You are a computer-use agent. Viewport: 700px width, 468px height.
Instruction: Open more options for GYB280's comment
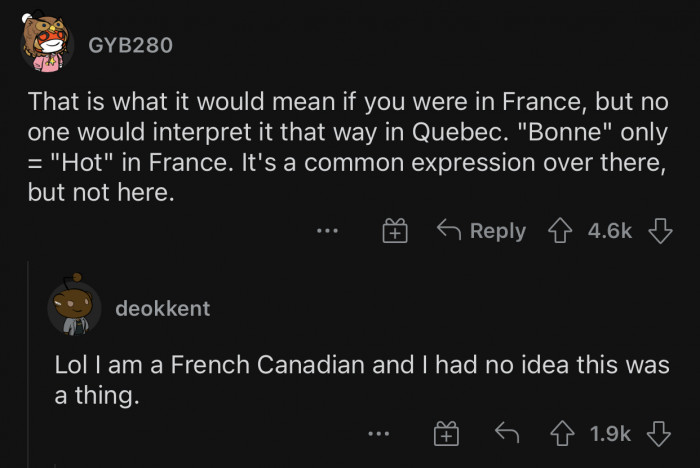click(x=327, y=231)
